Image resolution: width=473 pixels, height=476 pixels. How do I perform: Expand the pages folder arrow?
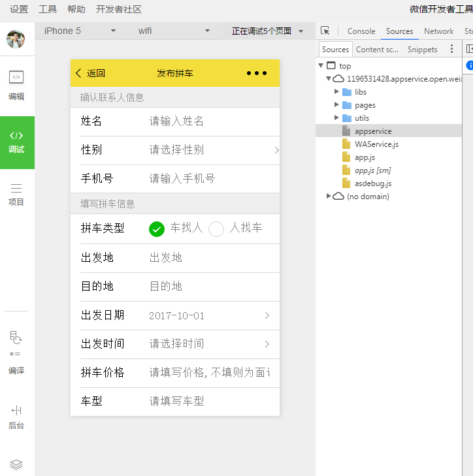click(x=336, y=104)
